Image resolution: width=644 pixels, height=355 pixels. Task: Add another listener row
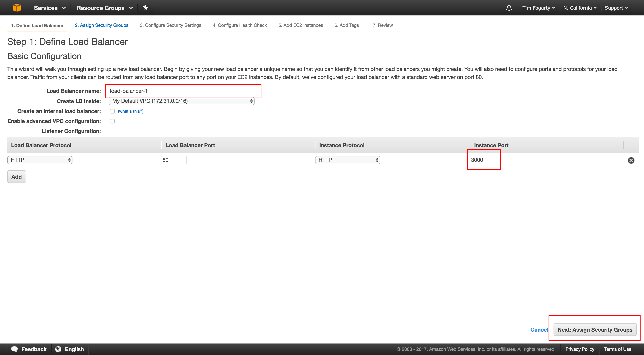click(16, 177)
